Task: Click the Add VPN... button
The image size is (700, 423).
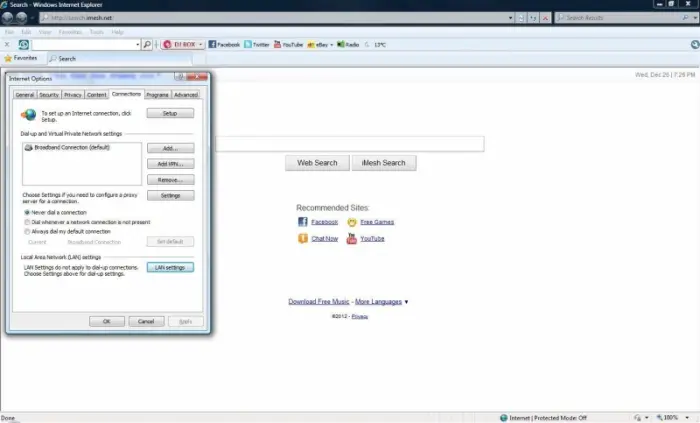Action: point(170,164)
